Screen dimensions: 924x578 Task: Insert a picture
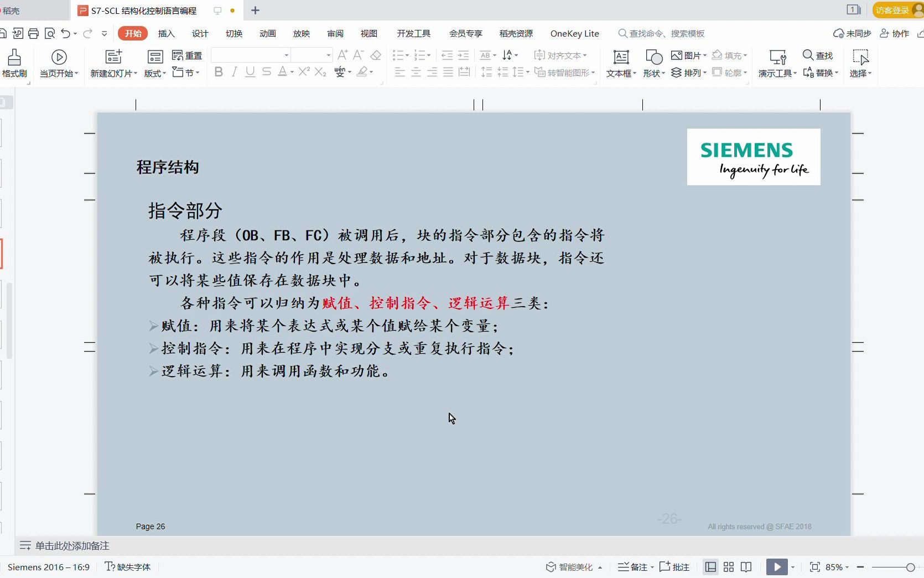pos(686,55)
